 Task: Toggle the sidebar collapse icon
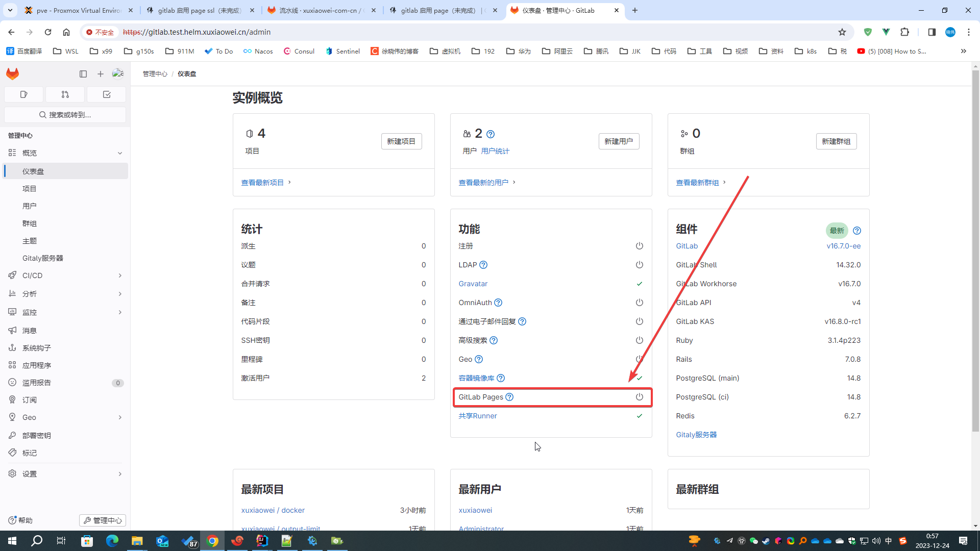click(83, 74)
